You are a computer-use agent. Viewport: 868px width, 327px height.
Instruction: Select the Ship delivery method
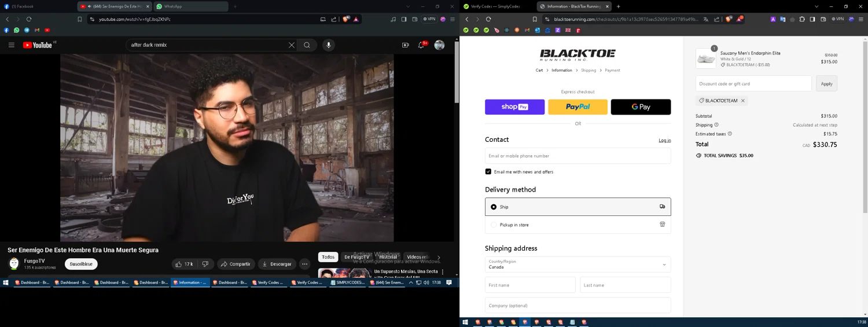coord(578,207)
